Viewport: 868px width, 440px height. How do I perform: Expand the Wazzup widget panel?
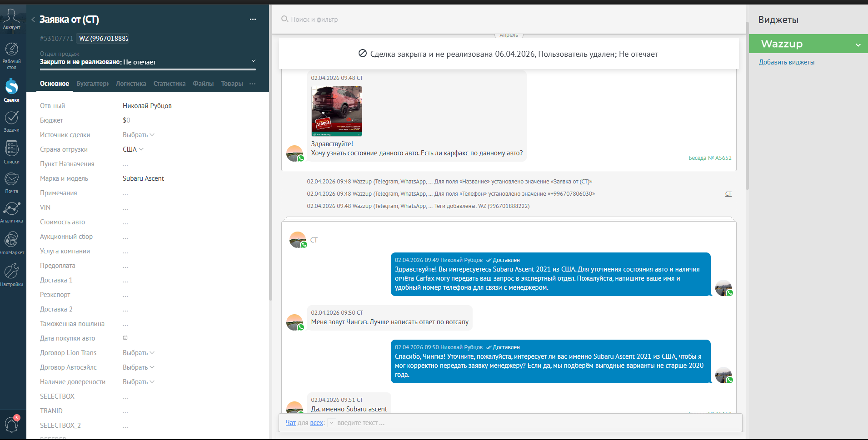coord(858,44)
